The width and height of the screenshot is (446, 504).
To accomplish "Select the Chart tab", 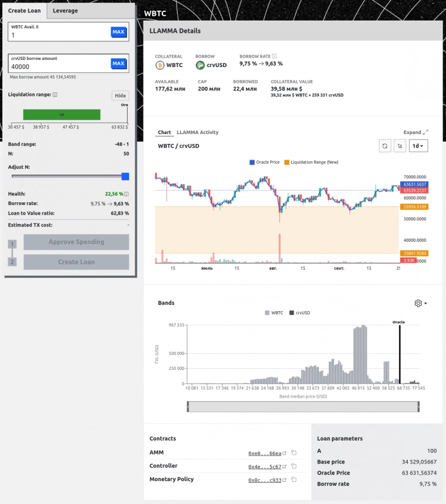I will pos(164,132).
